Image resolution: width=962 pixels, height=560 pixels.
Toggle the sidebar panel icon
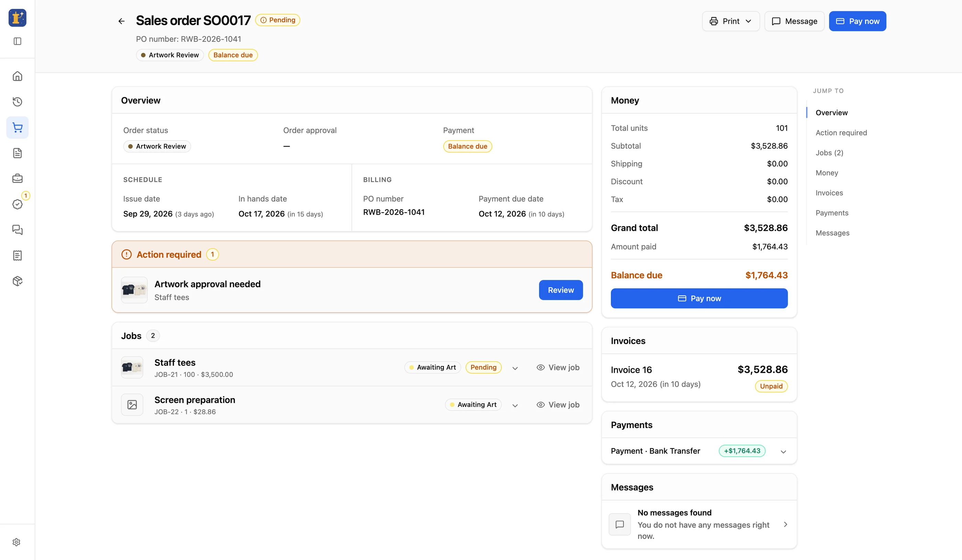(x=18, y=41)
